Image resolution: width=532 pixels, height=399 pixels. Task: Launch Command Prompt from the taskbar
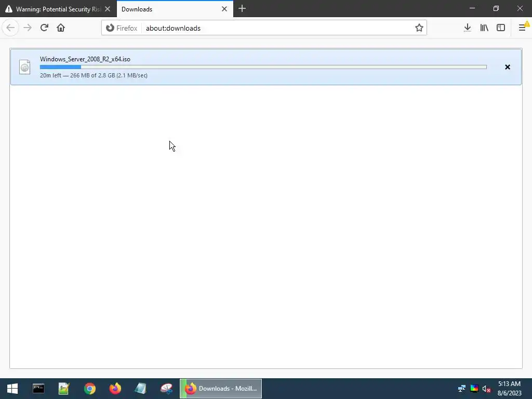pyautogui.click(x=38, y=389)
